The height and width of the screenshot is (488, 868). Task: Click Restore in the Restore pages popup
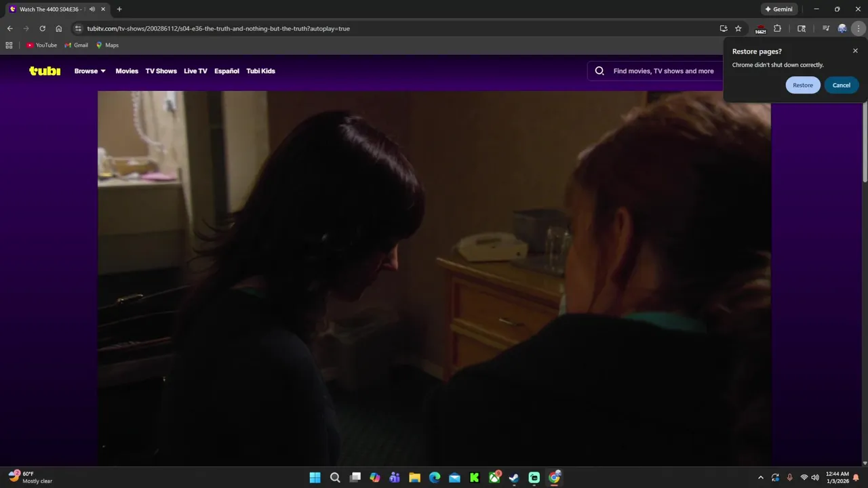pyautogui.click(x=803, y=85)
